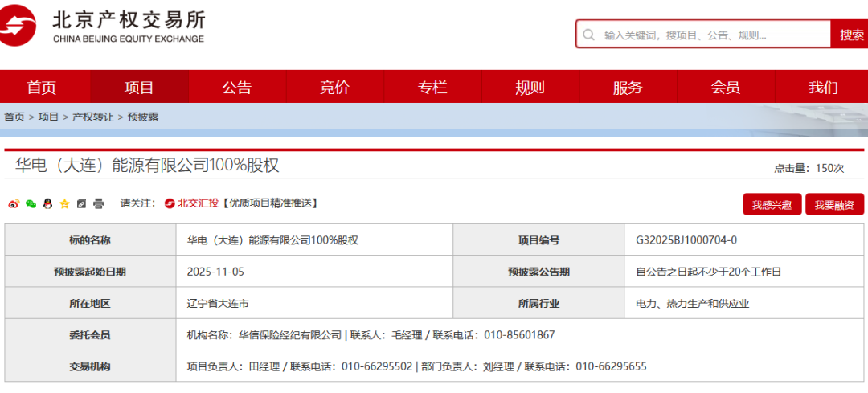Go to the 竞价 menu item
Screen dimensions: 868x393
[x=334, y=87]
